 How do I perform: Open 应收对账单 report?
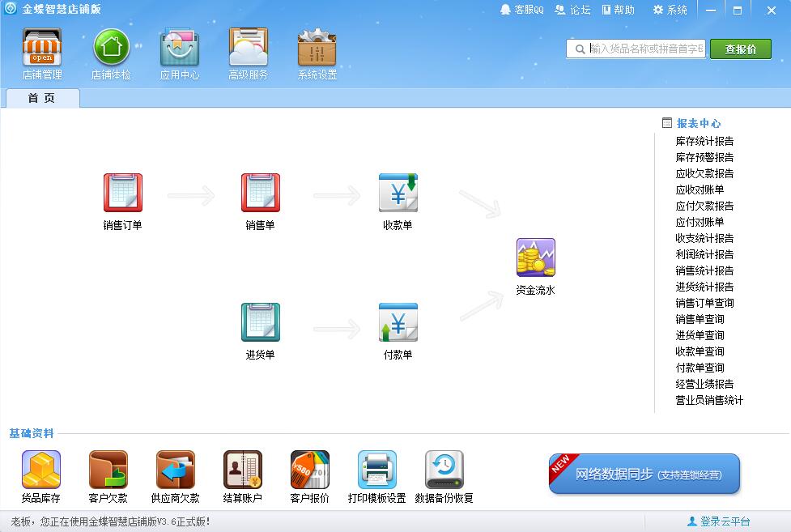click(x=700, y=189)
